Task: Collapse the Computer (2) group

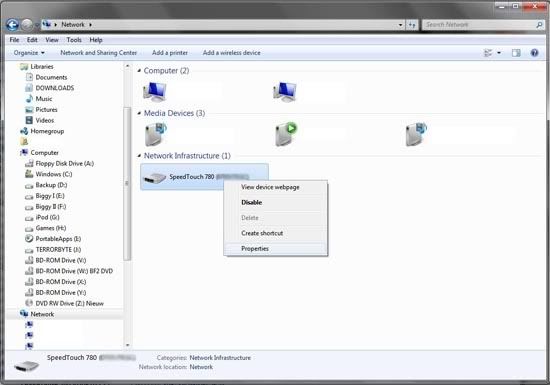Action: point(139,70)
